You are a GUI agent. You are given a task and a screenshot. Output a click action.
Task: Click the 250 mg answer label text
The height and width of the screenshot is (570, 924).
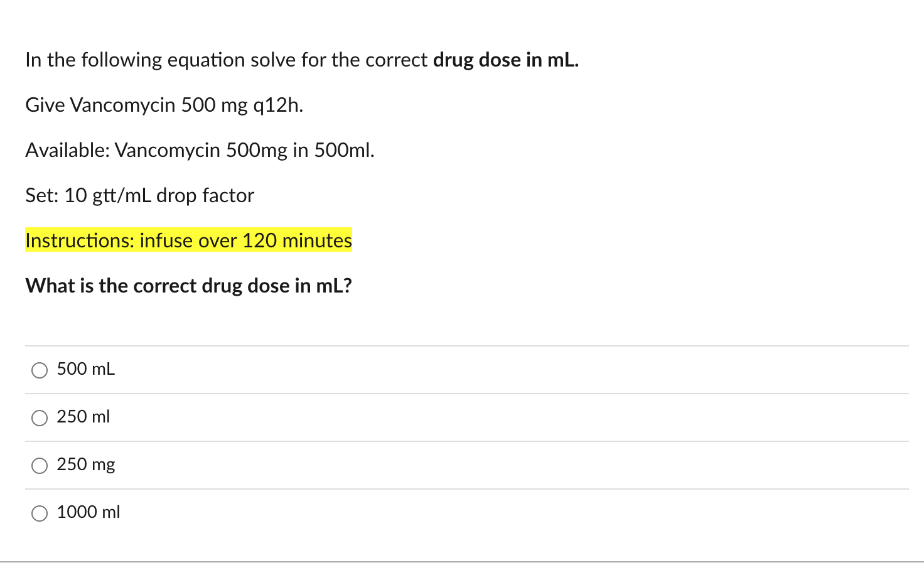click(85, 465)
